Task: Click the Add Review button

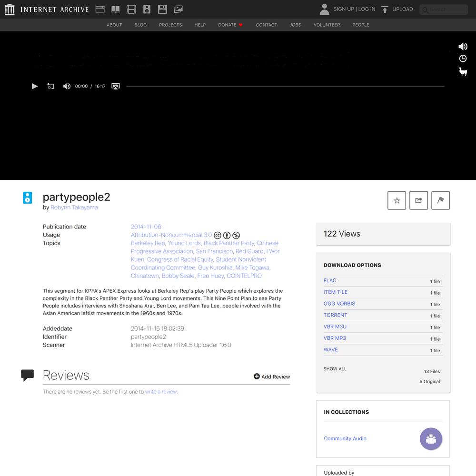Action: [x=272, y=377]
